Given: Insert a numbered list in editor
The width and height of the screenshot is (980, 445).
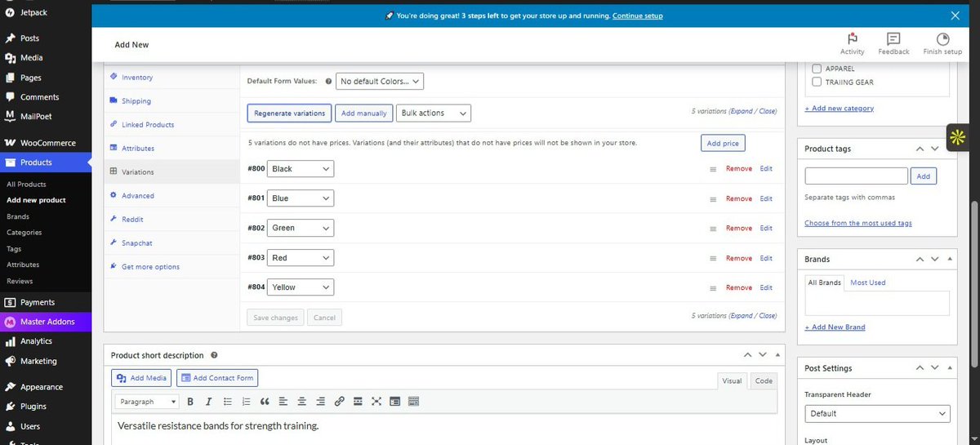Looking at the screenshot, I should [246, 402].
